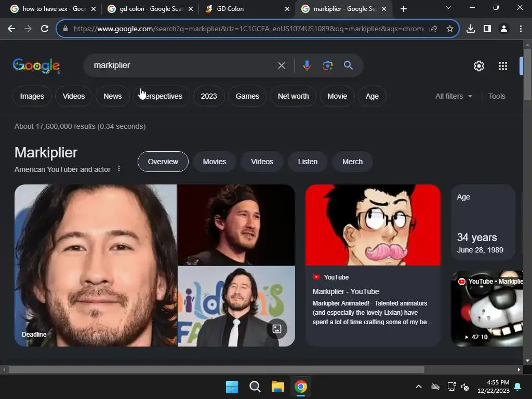Viewport: 532px width, 399px height.
Task: Open the Videos tab in knowledge panel
Action: (x=262, y=162)
